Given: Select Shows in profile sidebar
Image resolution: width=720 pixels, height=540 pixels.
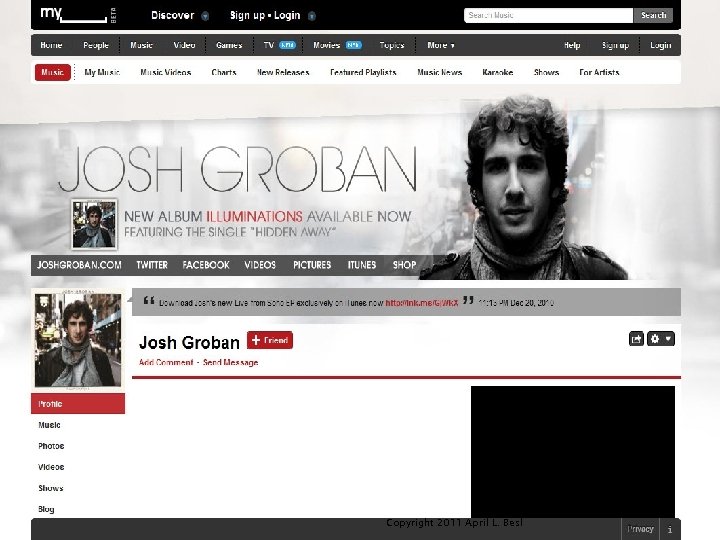Looking at the screenshot, I should (x=51, y=488).
